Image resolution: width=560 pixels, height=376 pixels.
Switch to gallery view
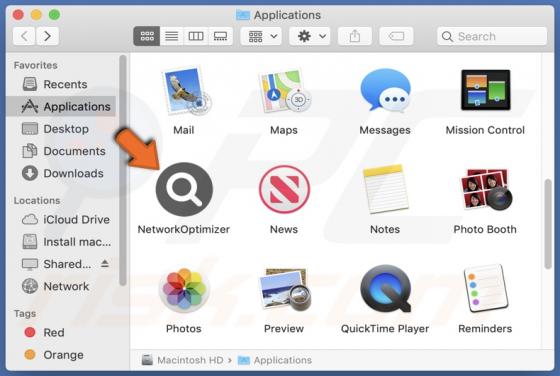coord(220,36)
